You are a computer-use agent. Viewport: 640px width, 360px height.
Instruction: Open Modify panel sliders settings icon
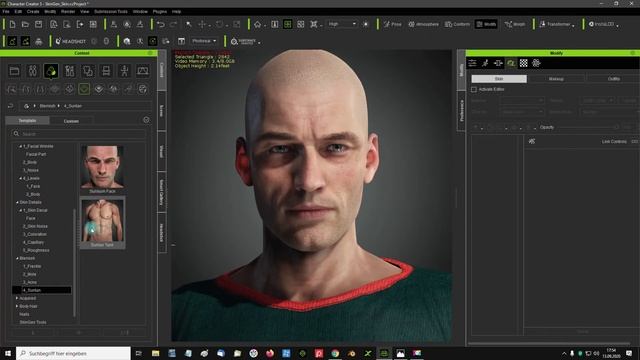click(x=472, y=63)
